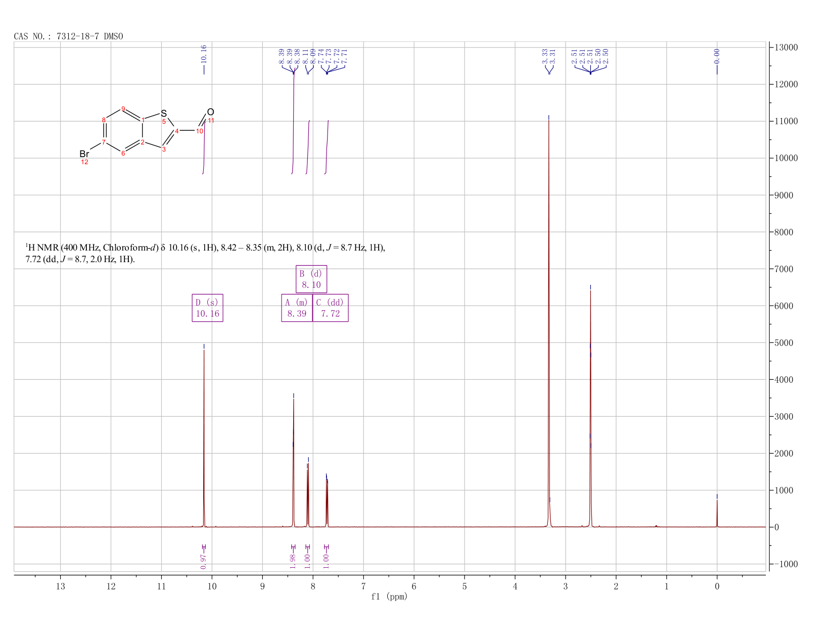Click the Br atom in the structure

(84, 154)
